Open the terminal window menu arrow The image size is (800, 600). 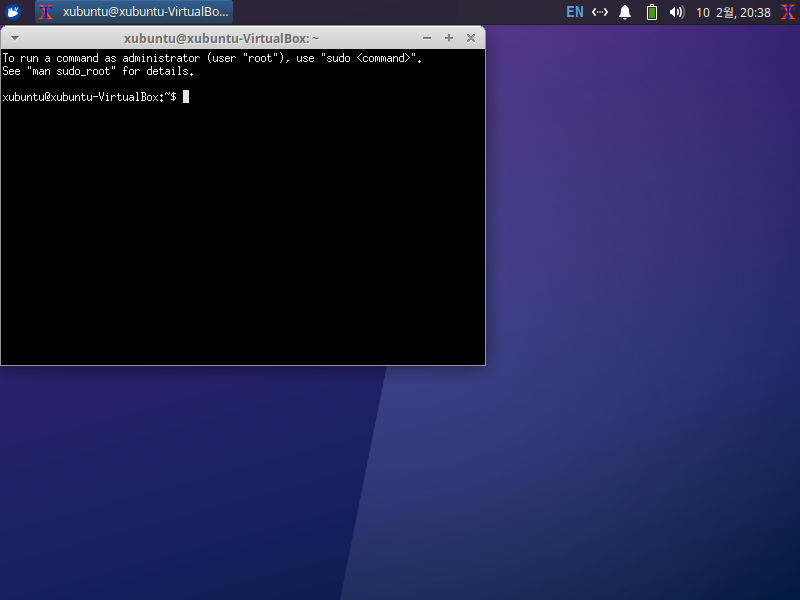[15, 38]
